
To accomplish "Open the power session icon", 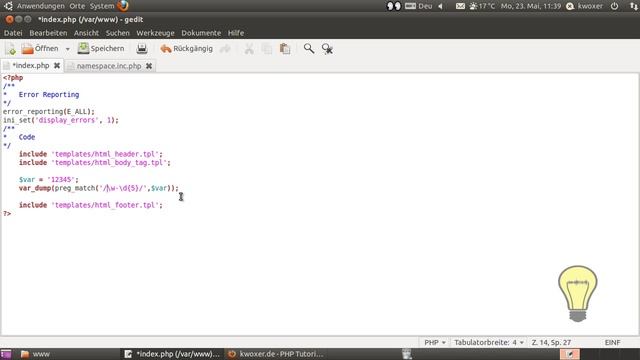I will (614, 6).
